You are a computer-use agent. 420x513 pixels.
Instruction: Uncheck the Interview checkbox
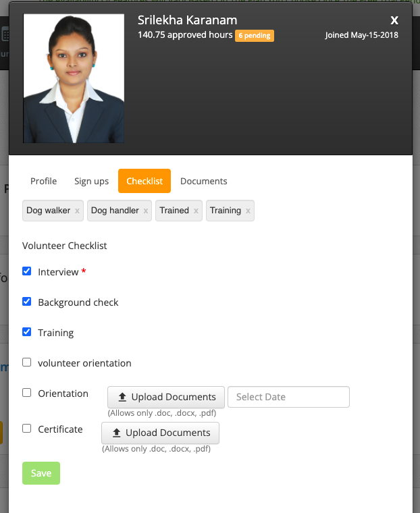coord(27,271)
